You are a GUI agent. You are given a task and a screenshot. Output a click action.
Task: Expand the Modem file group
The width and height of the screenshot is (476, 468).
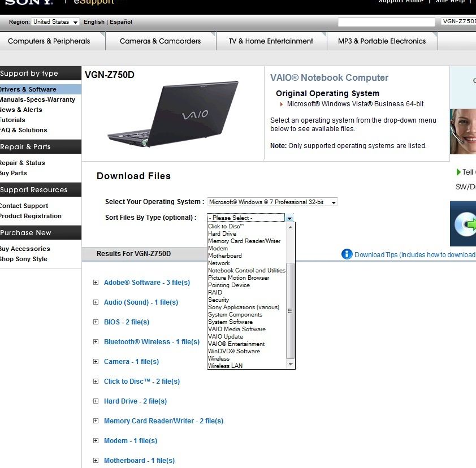[x=96, y=440]
